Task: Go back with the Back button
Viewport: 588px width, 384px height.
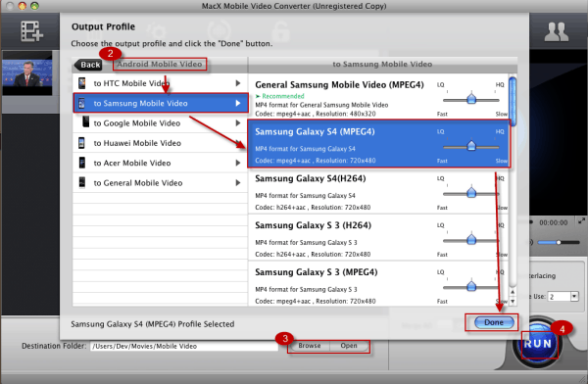Action: 88,65
